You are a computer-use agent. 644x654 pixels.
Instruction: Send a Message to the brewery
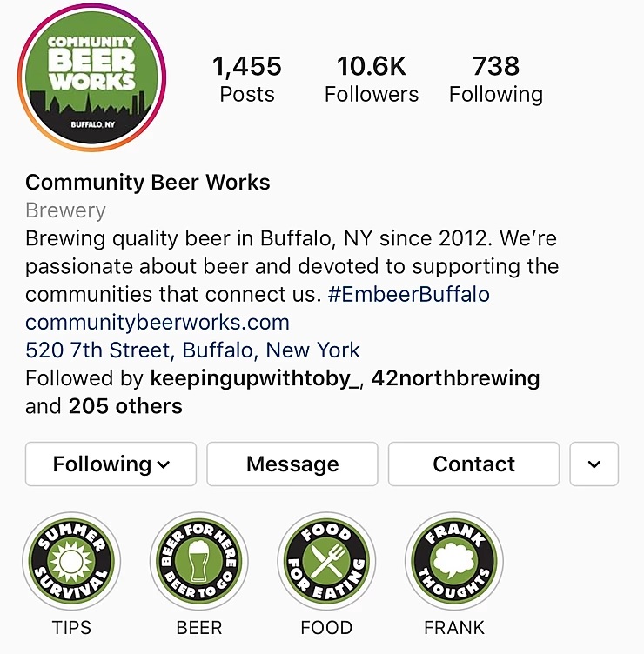click(292, 464)
